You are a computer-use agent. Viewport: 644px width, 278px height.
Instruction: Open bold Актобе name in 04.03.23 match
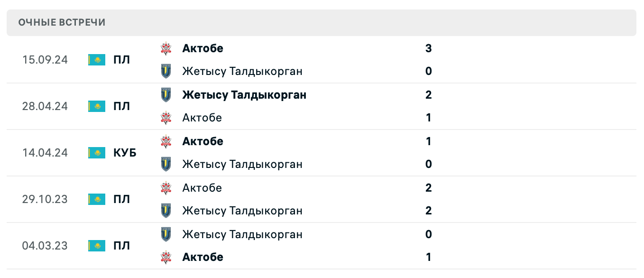click(202, 257)
